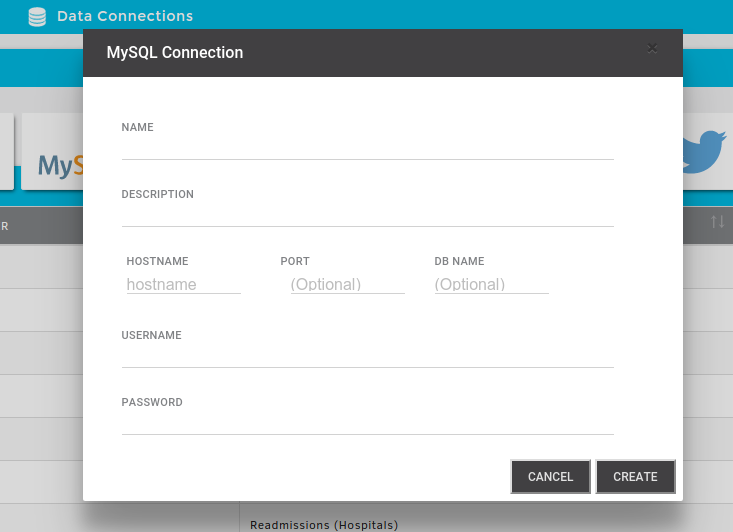This screenshot has width=733, height=532.
Task: Select the Password input field
Action: pyautogui.click(x=367, y=423)
